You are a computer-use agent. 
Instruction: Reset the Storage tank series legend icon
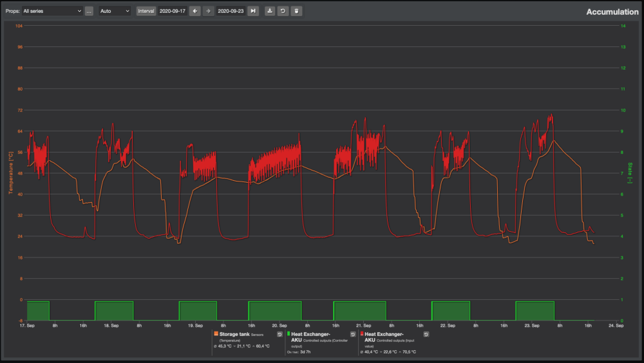click(x=279, y=335)
